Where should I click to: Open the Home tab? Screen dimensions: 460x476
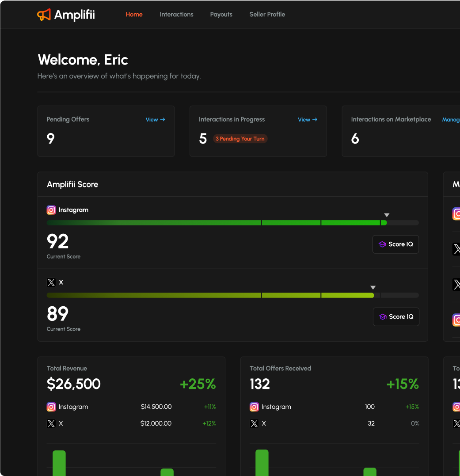pos(134,15)
